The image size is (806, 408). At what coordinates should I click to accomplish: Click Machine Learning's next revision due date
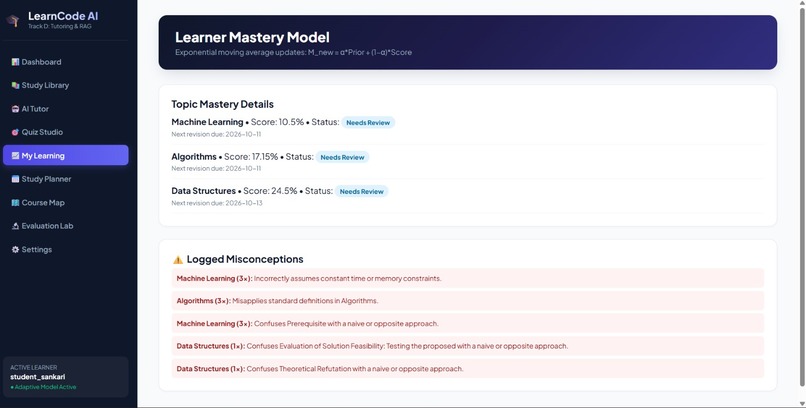216,134
